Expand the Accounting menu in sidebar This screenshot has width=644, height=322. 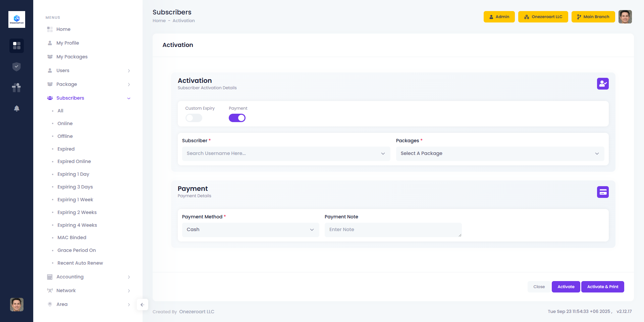point(70,277)
